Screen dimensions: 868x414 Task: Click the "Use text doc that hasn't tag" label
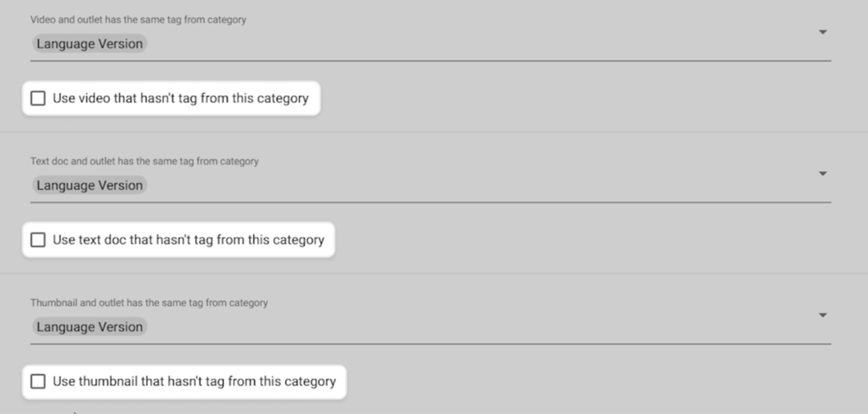click(189, 240)
